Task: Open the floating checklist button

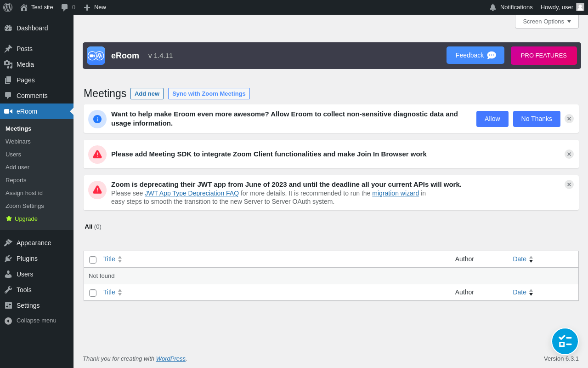Action: click(565, 341)
